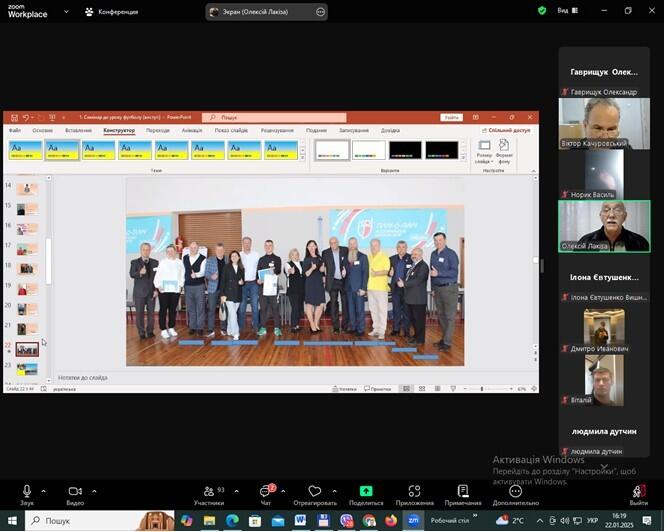The width and height of the screenshot is (665, 532).
Task: Open video options arrow beside Видео
Action: click(94, 491)
